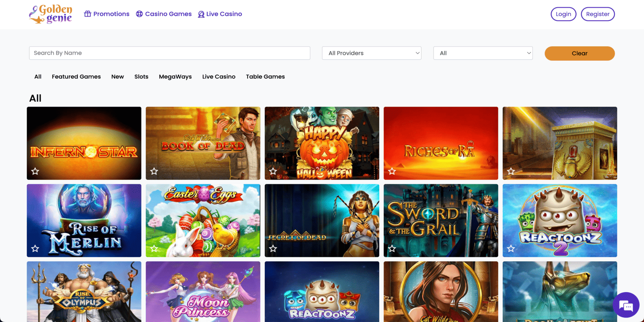Screen dimensions: 644x322
Task: Toggle favorite star on Rise of Merlin
Action: coord(35,249)
